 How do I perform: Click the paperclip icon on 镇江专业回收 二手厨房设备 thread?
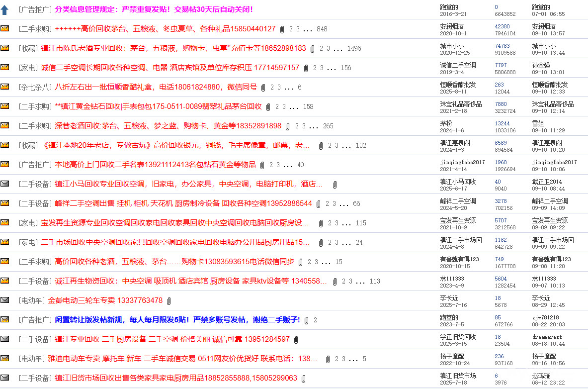296,339
